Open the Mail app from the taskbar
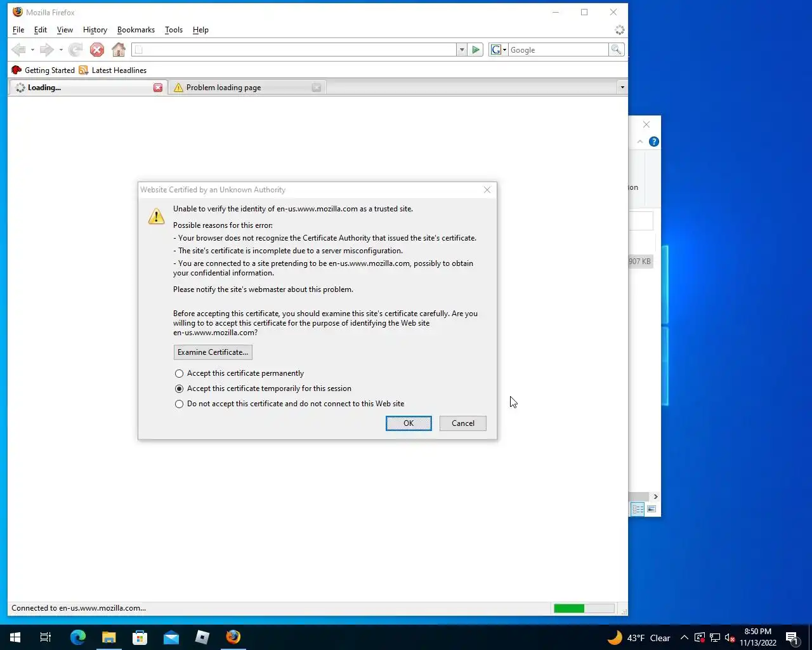812x650 pixels. point(171,637)
